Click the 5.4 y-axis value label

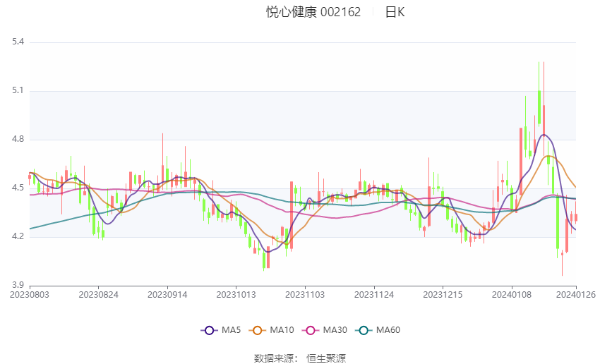coord(18,42)
